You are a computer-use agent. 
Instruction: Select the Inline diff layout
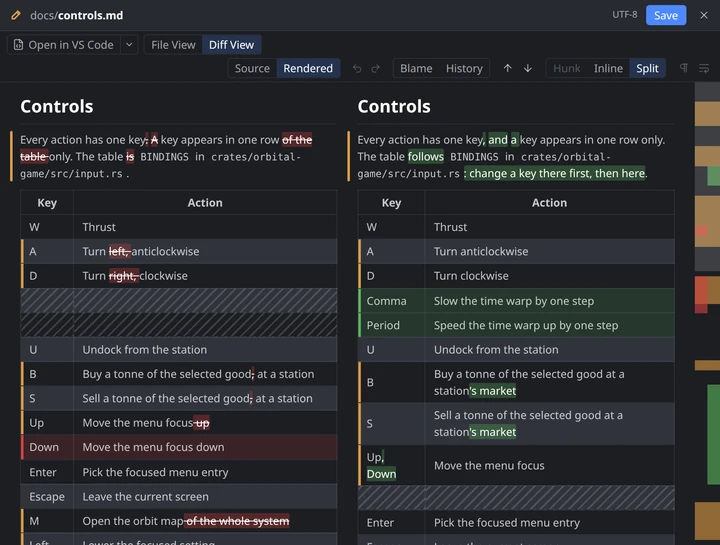608,68
